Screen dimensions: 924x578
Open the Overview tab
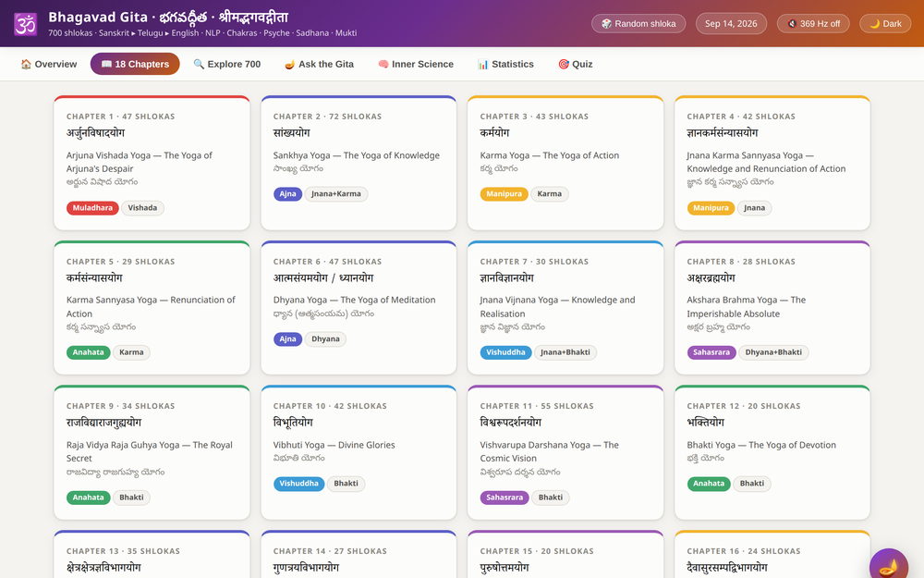point(49,64)
